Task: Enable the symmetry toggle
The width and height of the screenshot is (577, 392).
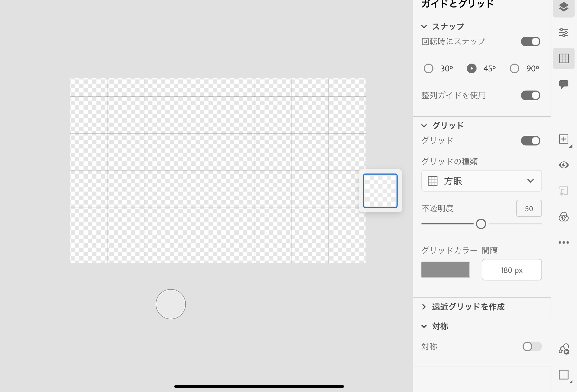Action: point(531,346)
